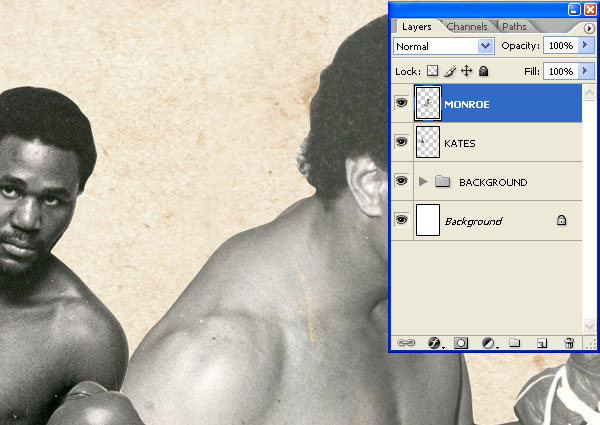Screen dimensions: 600x425
Task: Create new fill or adjustment layer
Action: [489, 343]
